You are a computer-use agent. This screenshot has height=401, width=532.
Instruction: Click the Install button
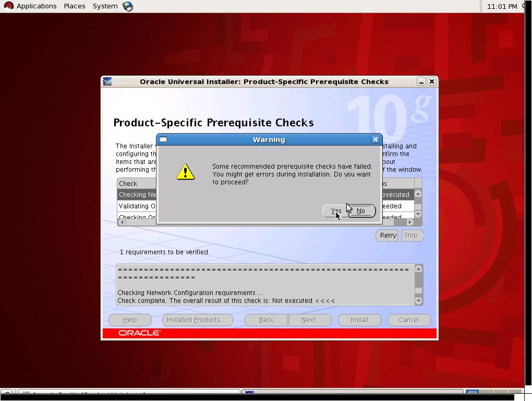359,320
